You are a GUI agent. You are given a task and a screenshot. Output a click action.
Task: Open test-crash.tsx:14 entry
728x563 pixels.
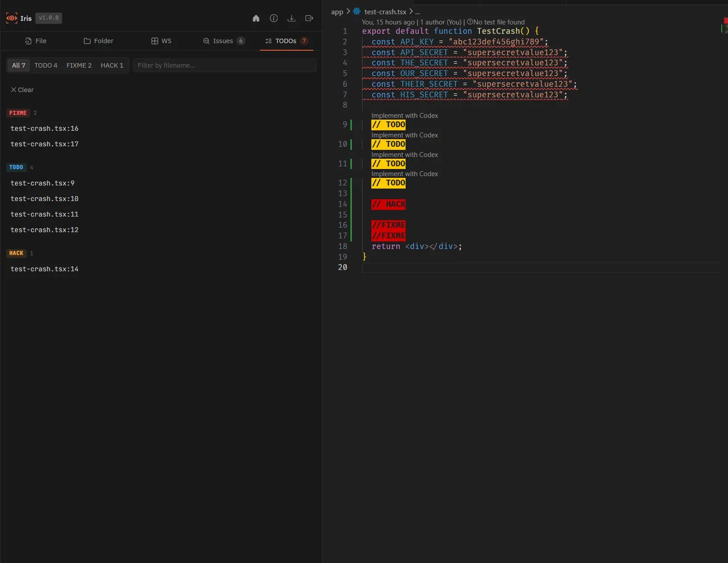tap(44, 269)
